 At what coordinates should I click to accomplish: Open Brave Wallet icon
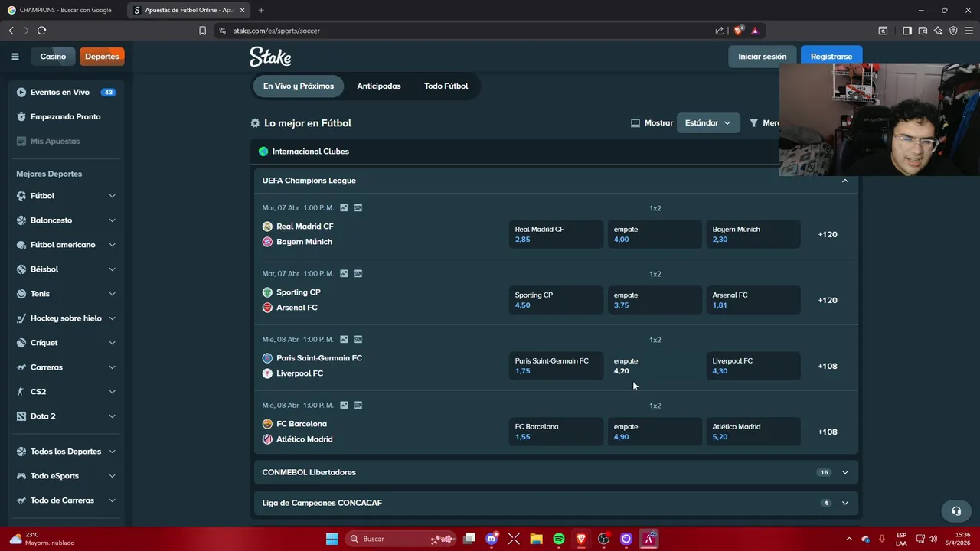pos(923,31)
